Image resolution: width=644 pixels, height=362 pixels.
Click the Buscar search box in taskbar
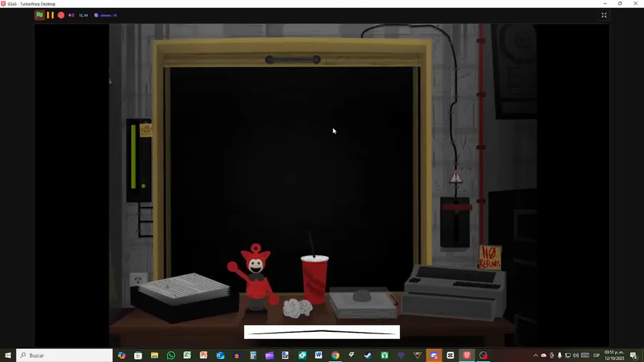[x=64, y=355]
